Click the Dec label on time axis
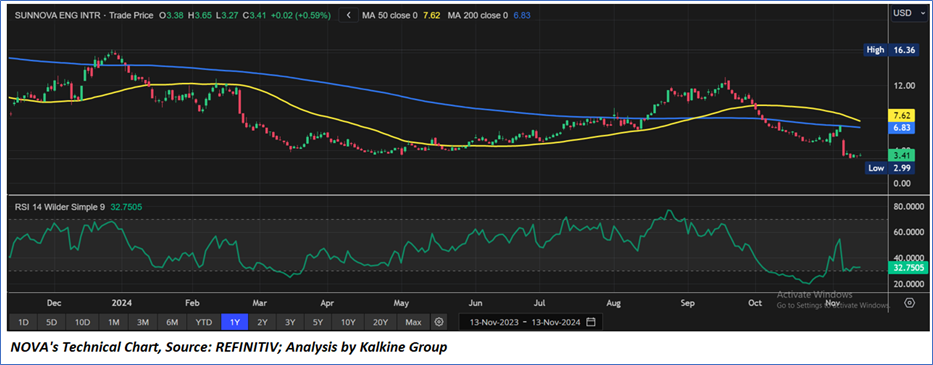933x365 pixels. (54, 302)
